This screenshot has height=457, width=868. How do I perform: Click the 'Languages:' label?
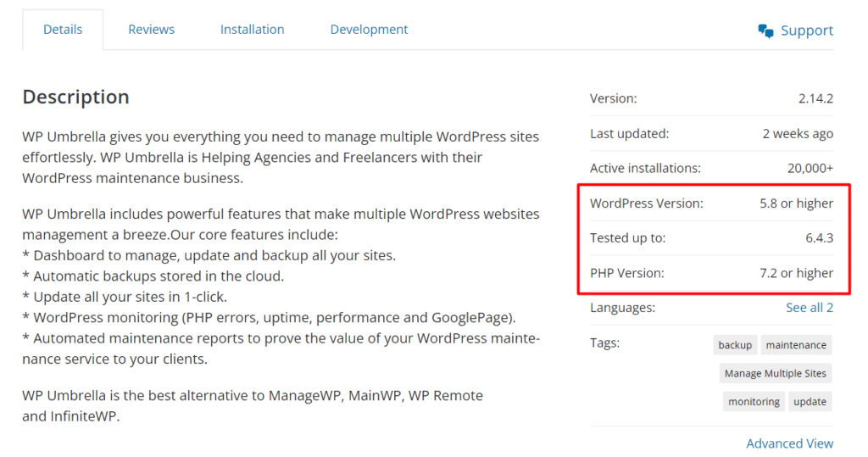tap(622, 308)
